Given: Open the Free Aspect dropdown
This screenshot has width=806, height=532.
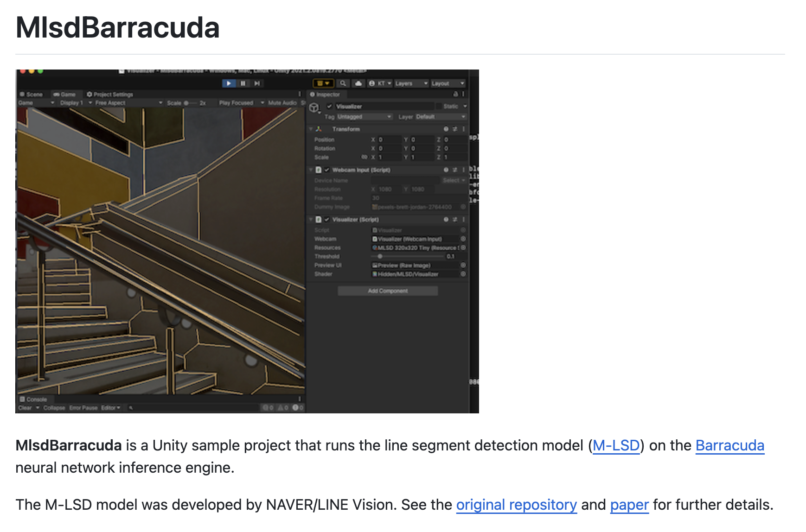Looking at the screenshot, I should pos(129,103).
